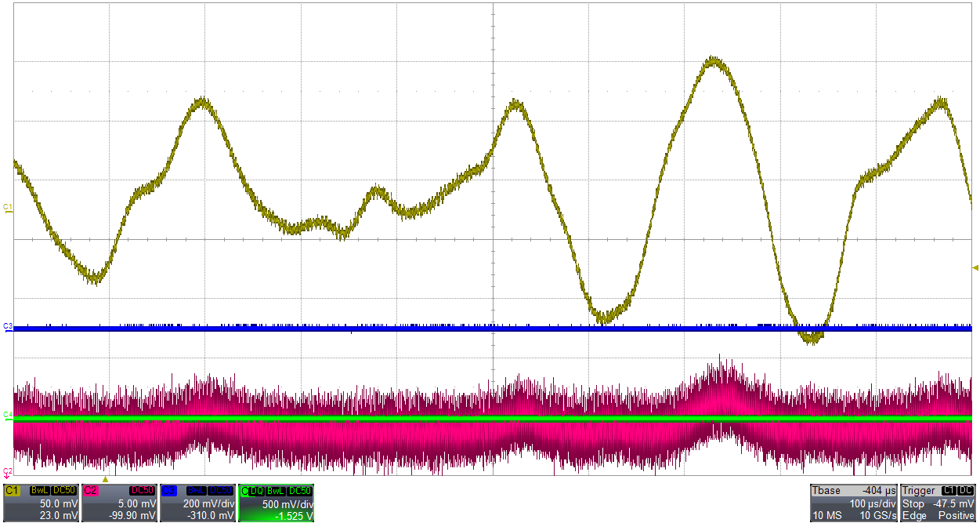
Task: Select the trigger level arrow at right edge
Action: 975,268
